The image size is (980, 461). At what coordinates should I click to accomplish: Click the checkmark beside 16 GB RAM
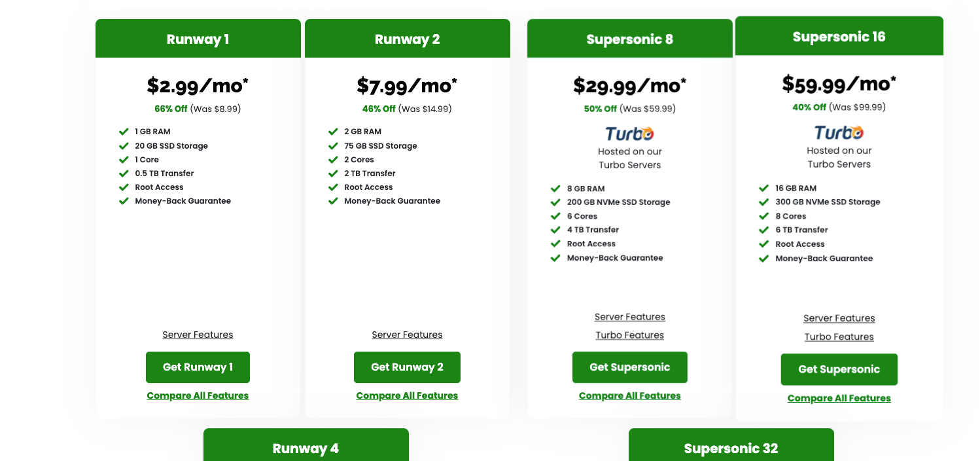pos(763,188)
